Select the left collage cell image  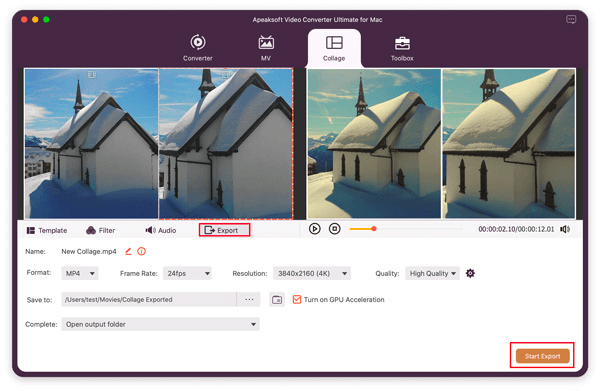point(91,143)
